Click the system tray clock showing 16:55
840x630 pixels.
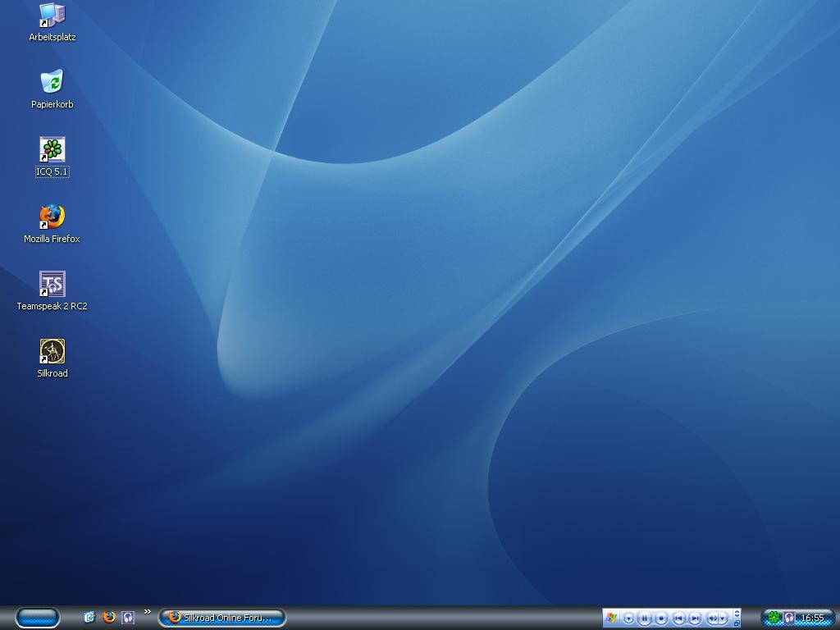pos(812,618)
